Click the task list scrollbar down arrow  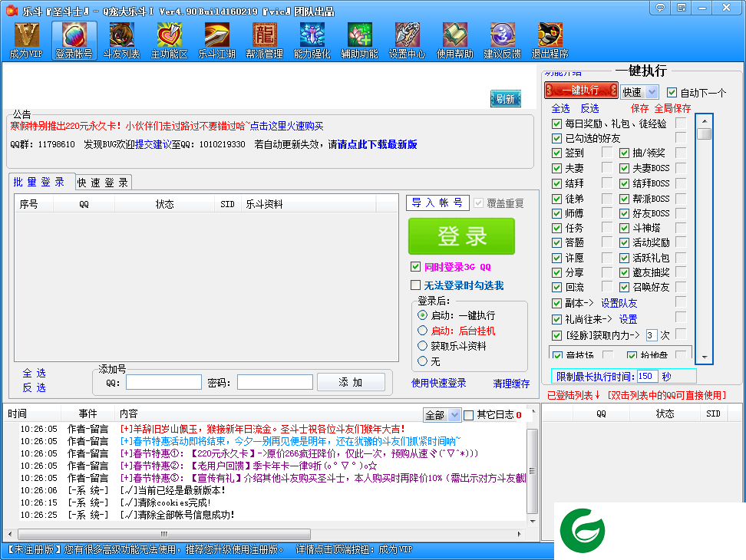pyautogui.click(x=705, y=357)
